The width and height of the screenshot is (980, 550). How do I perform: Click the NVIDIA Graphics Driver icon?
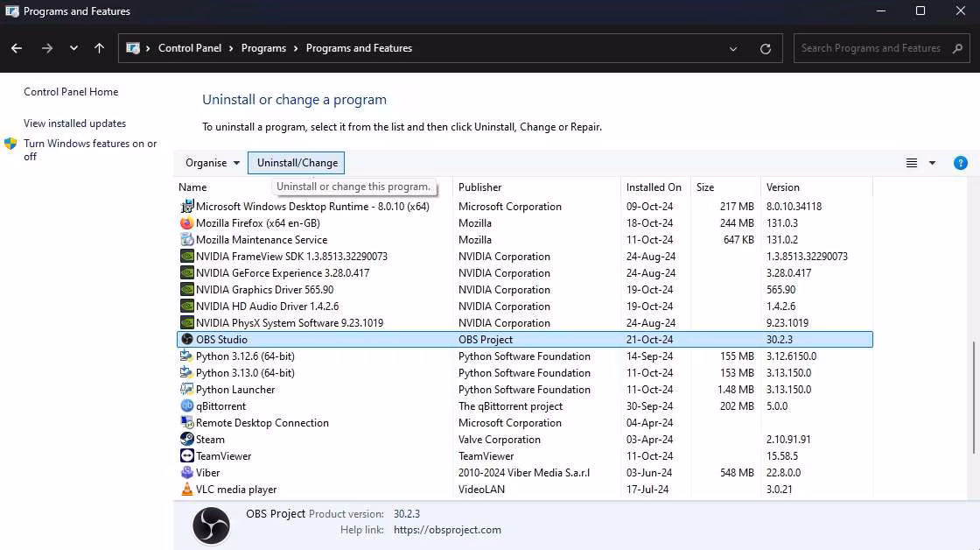tap(187, 289)
